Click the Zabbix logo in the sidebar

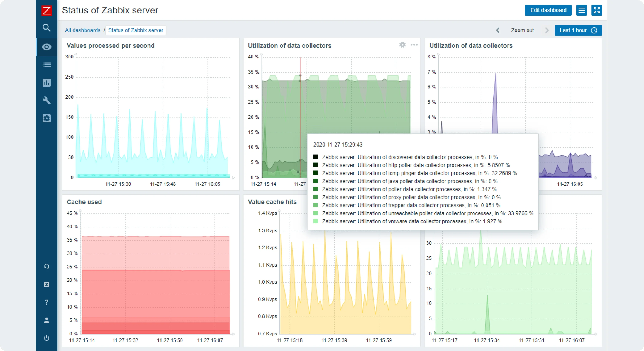pyautogui.click(x=47, y=11)
